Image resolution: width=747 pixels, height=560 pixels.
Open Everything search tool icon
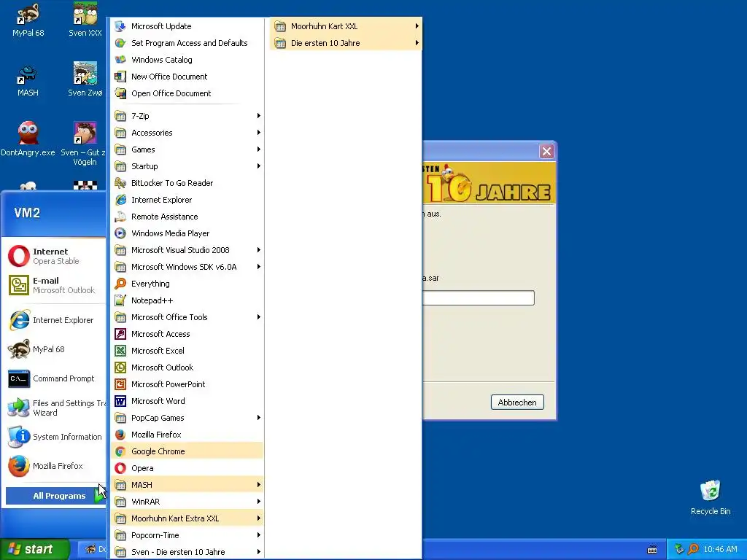pyautogui.click(x=120, y=284)
